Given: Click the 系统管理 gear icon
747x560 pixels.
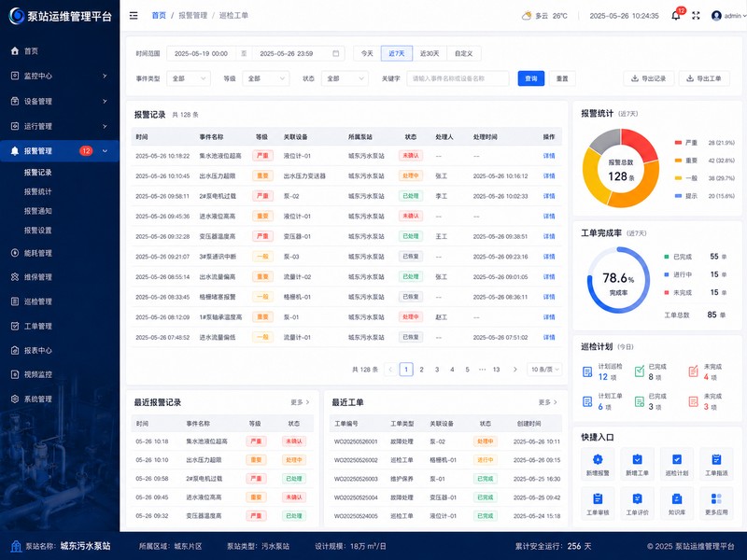Looking at the screenshot, I should 15,399.
